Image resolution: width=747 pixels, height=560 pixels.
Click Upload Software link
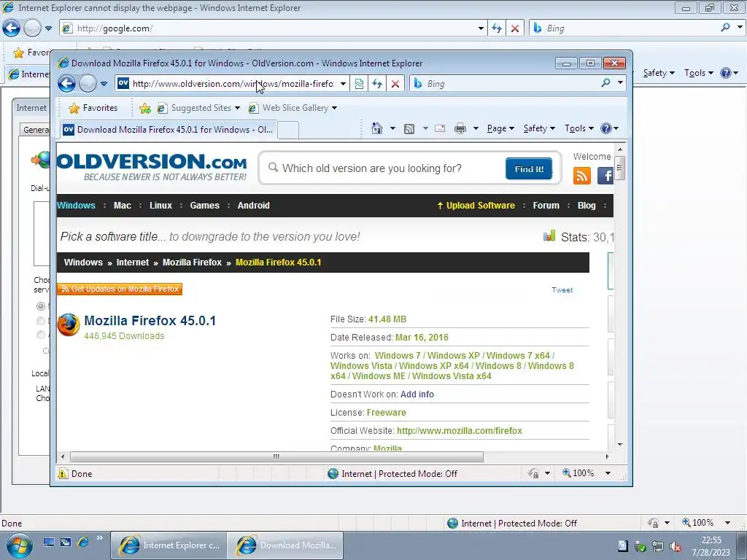(x=476, y=205)
